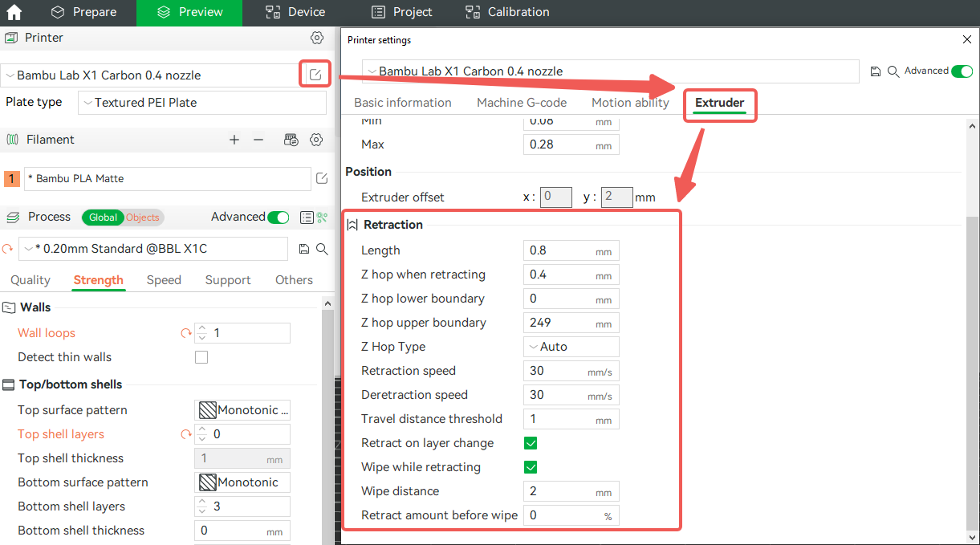Image resolution: width=980 pixels, height=545 pixels.
Task: Uncheck Wipe while retracting
Action: [x=531, y=467]
